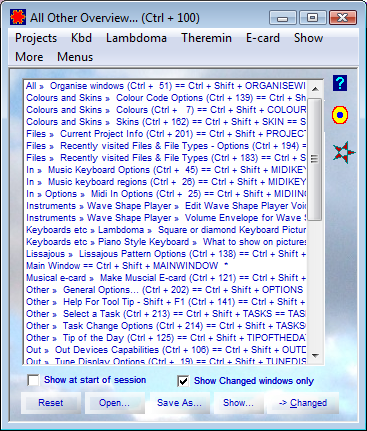Click the Reset button

point(51,403)
